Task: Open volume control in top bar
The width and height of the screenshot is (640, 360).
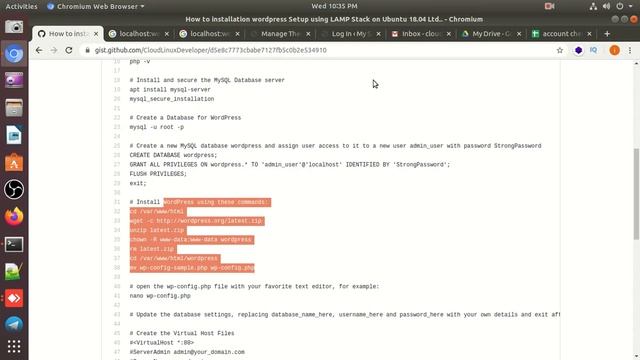Action: coord(606,6)
